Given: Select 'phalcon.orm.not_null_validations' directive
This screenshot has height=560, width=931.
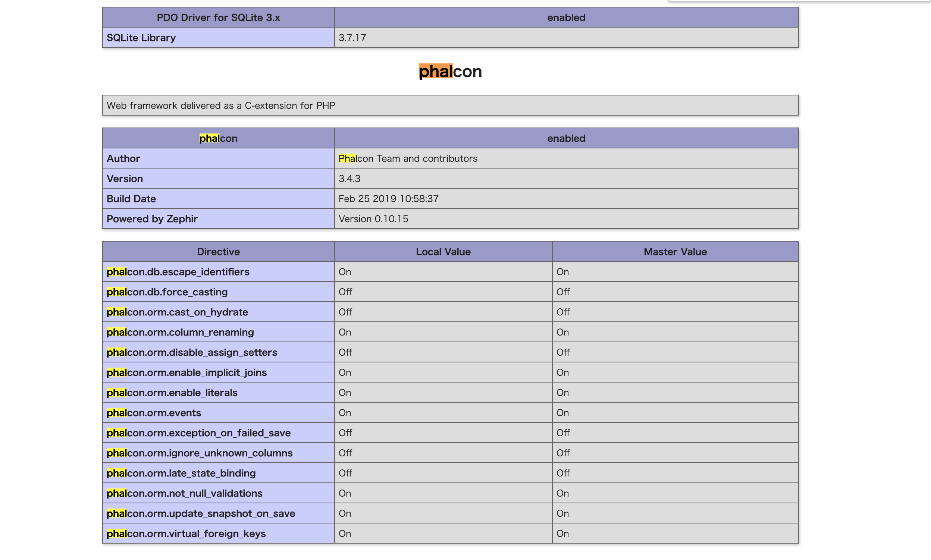Looking at the screenshot, I should tap(184, 493).
